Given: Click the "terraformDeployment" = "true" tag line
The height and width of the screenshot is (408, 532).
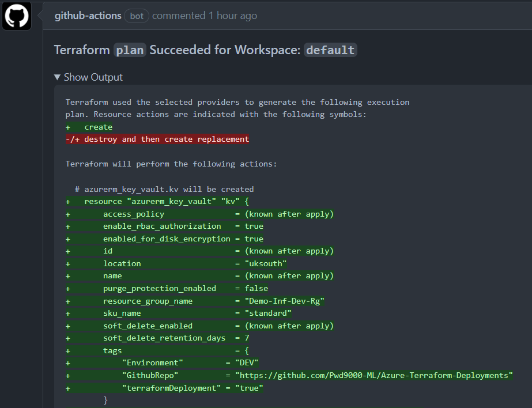Looking at the screenshot, I should click(x=164, y=388).
